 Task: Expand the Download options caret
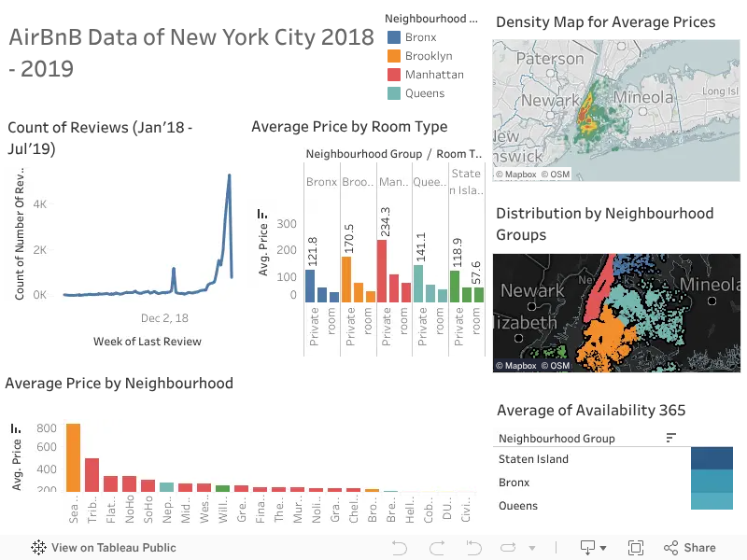[x=603, y=548]
